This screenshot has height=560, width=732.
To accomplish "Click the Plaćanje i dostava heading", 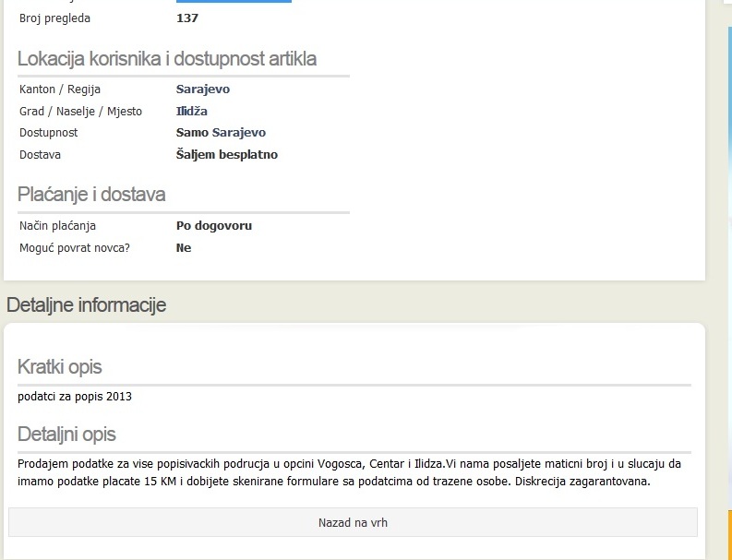I will (x=91, y=195).
